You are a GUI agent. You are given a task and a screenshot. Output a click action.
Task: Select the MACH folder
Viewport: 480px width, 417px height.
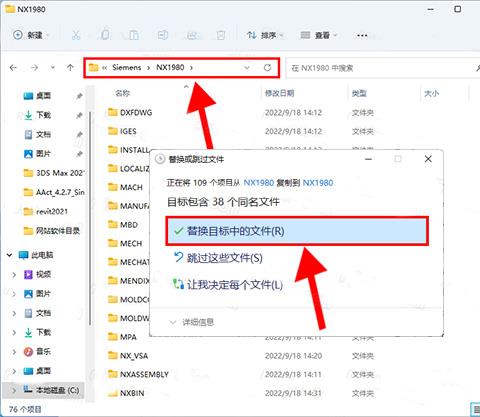coord(125,187)
